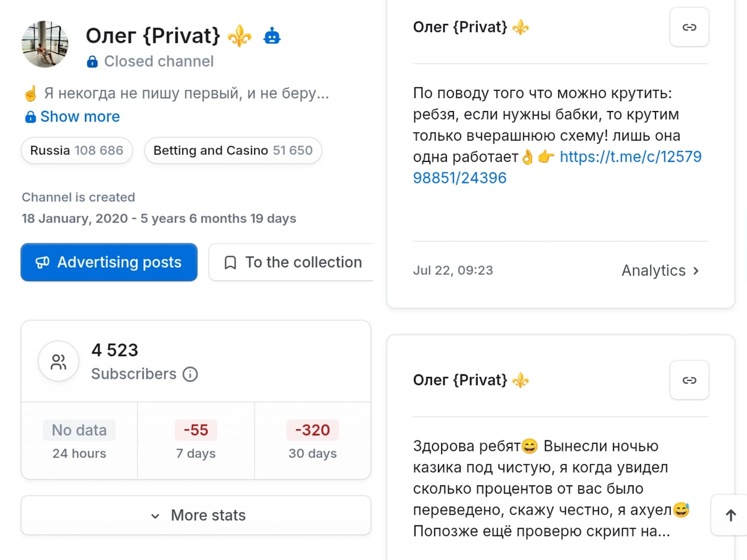Viewport: 747px width, 560px height.
Task: Open Analytics for the Jul 22 post
Action: pyautogui.click(x=660, y=271)
